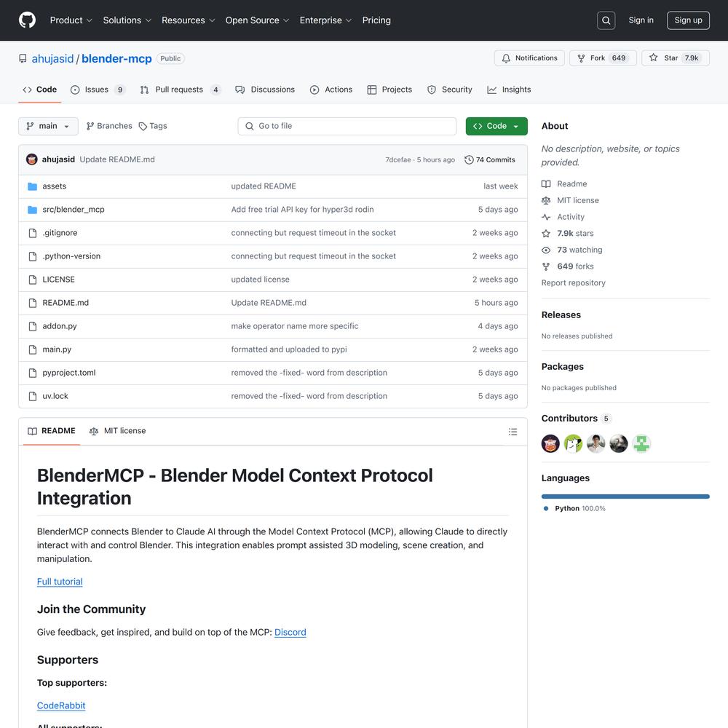The width and height of the screenshot is (728, 728).
Task: View Branches link
Action: point(109,126)
